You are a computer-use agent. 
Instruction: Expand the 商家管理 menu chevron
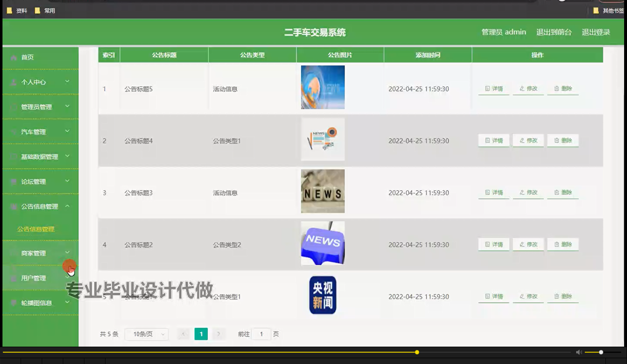tap(68, 253)
